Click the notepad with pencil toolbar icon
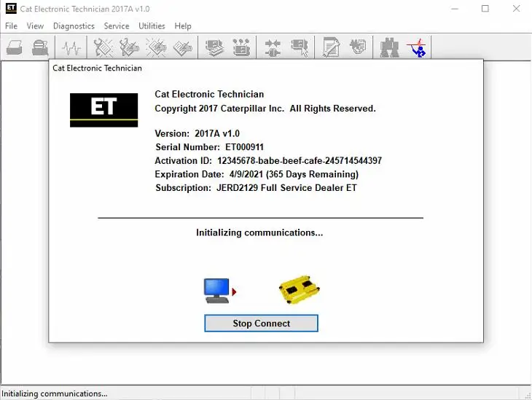Image resolution: width=532 pixels, height=400 pixels. [332, 48]
